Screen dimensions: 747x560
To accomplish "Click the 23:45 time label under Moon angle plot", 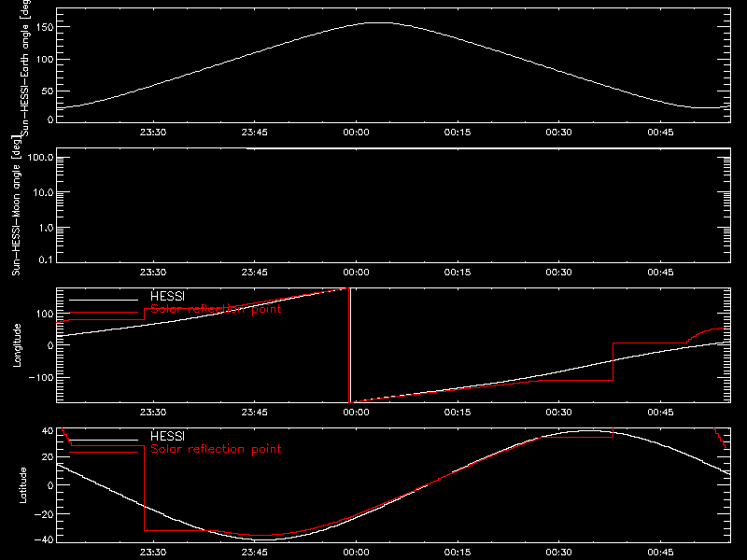I will pyautogui.click(x=254, y=273).
